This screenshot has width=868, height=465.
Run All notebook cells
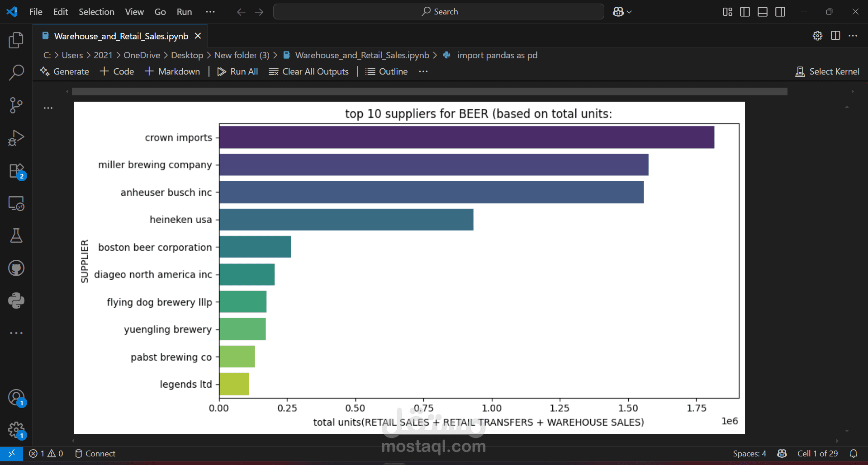[x=237, y=71]
